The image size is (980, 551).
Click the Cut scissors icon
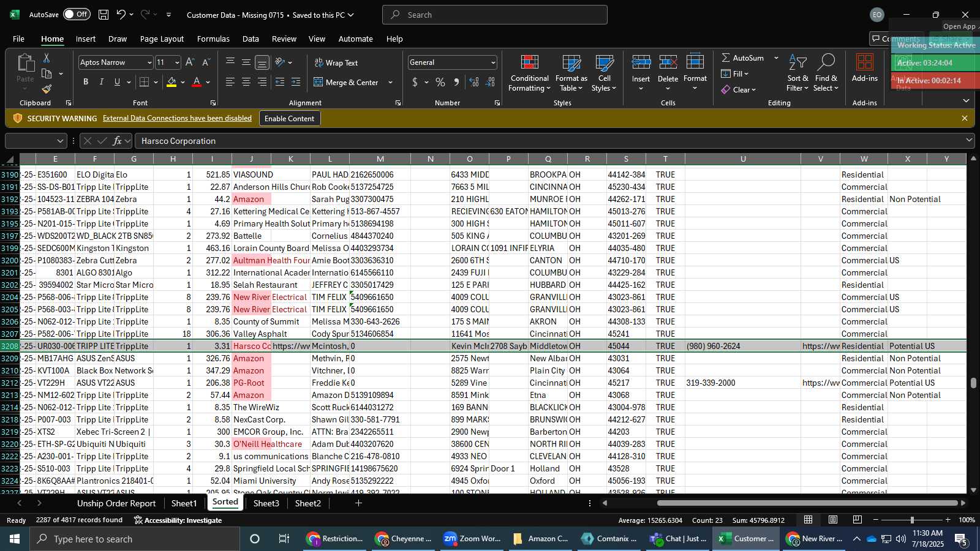click(46, 58)
